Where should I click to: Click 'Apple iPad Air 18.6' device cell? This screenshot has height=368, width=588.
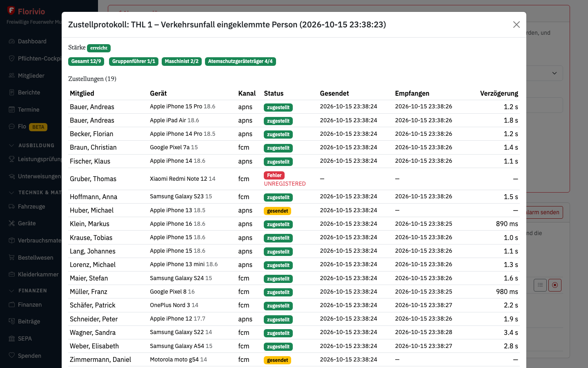pyautogui.click(x=174, y=120)
